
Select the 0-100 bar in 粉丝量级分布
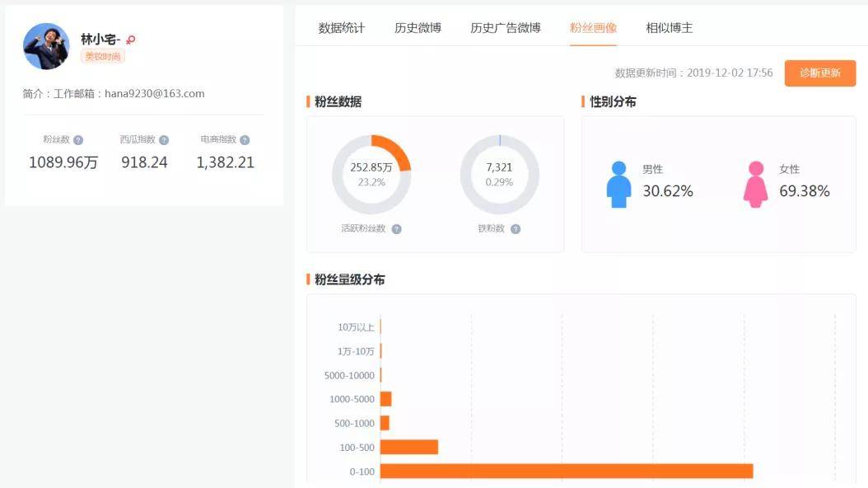[x=568, y=472]
